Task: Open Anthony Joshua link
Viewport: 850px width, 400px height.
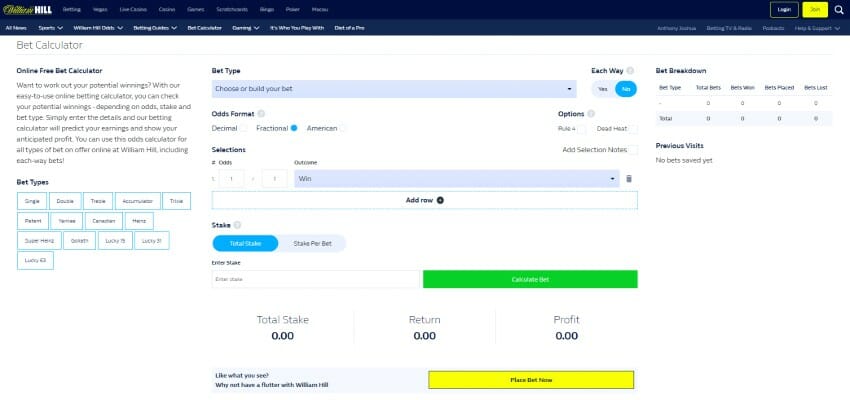Action: [677, 28]
